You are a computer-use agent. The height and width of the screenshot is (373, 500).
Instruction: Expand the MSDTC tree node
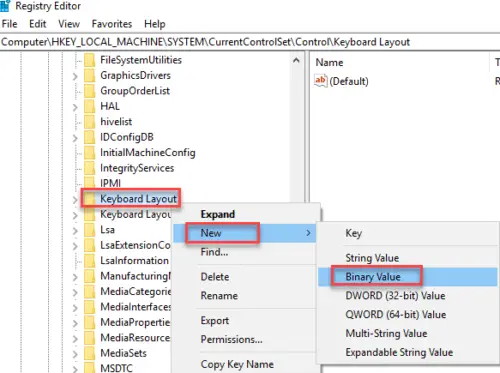pyautogui.click(x=75, y=369)
